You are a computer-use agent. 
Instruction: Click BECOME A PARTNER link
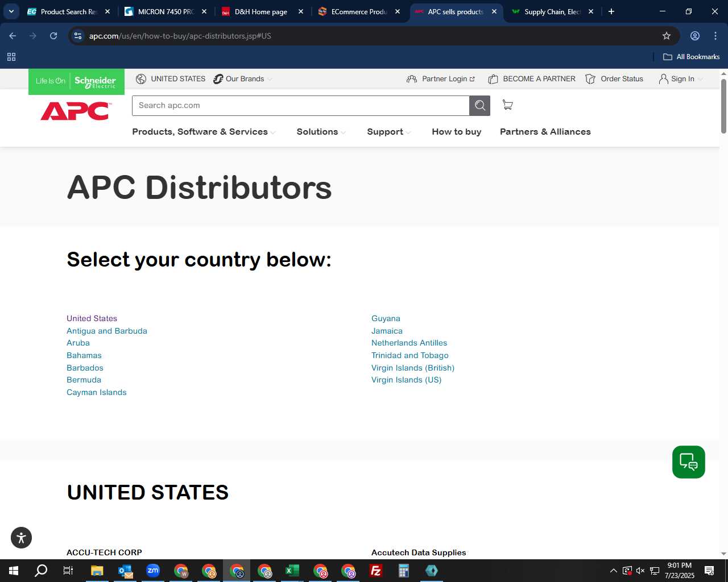(x=532, y=79)
